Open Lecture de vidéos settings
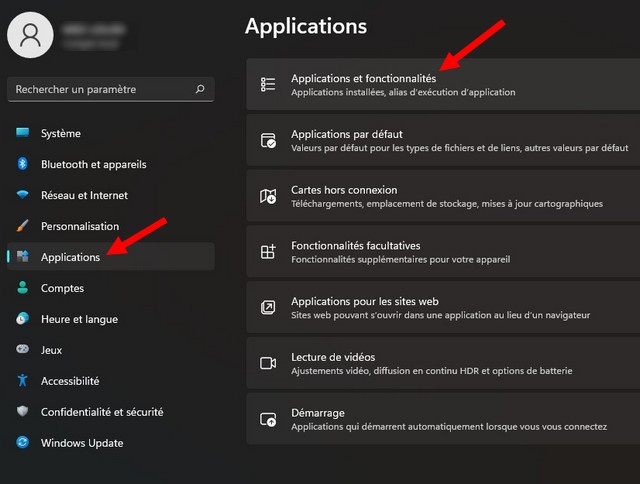This screenshot has height=484, width=640. [x=443, y=363]
